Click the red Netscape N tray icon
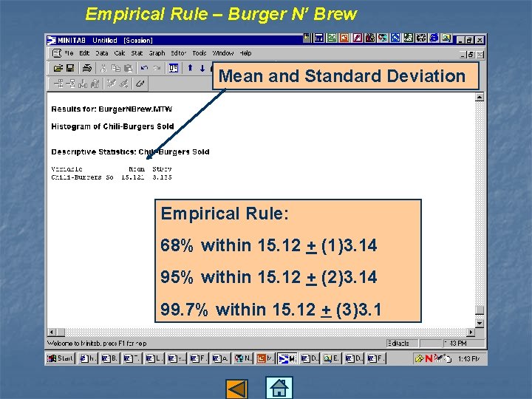Image resolution: width=532 pixels, height=399 pixels. coord(429,358)
